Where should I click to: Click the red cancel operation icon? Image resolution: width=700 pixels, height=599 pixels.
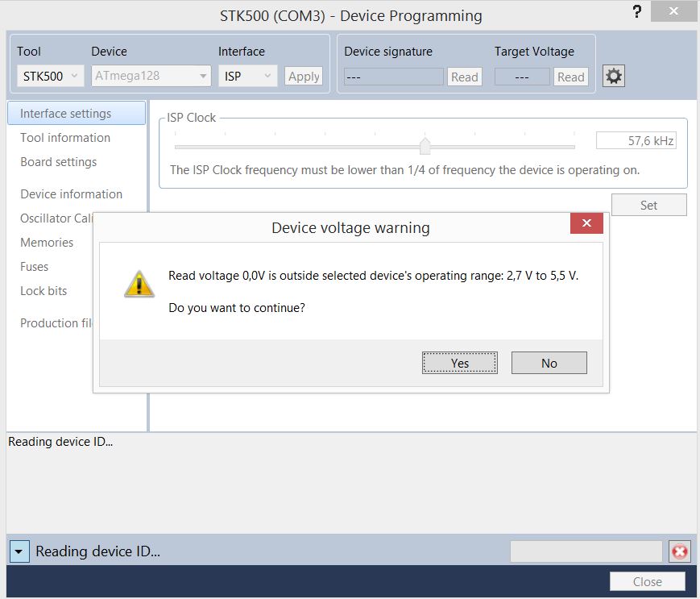click(680, 551)
